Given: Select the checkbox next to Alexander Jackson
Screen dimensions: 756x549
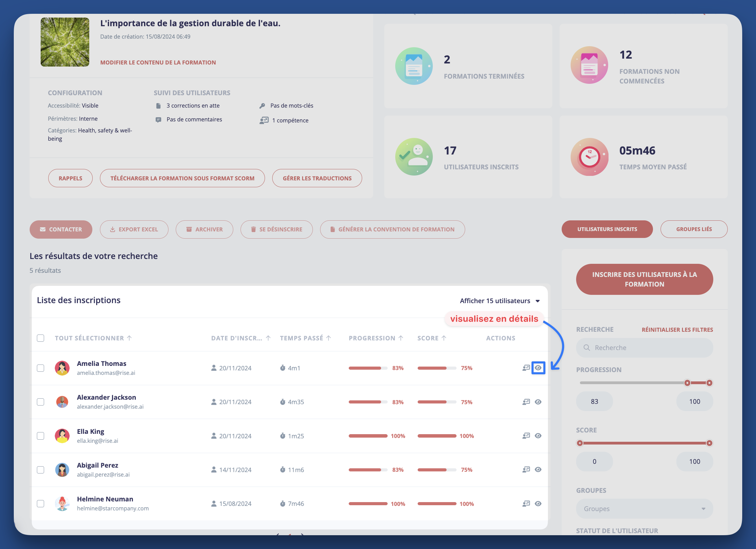Looking at the screenshot, I should 41,401.
